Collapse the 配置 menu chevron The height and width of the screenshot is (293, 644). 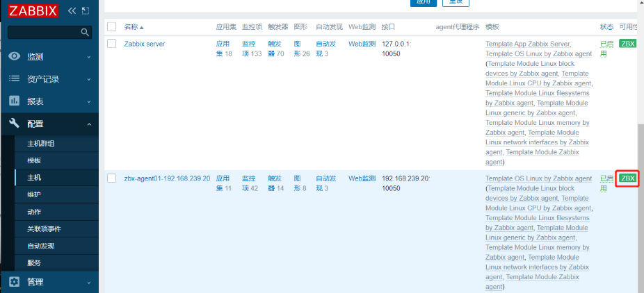tap(89, 124)
